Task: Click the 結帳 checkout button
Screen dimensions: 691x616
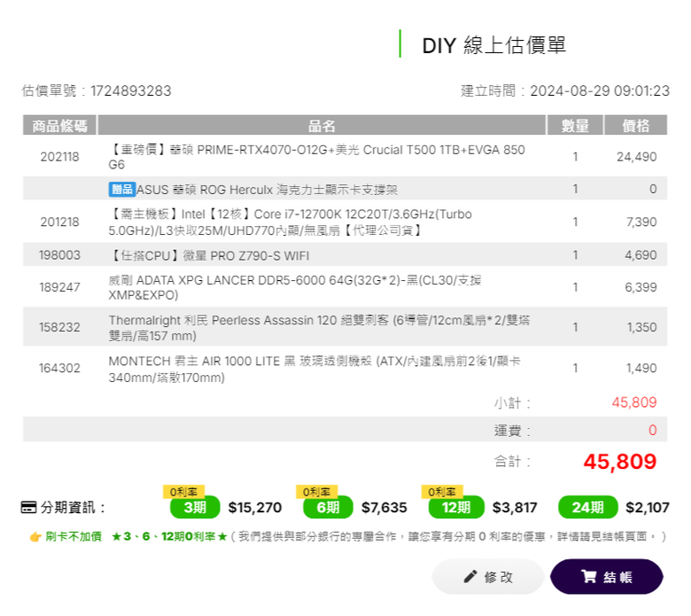Action: [x=606, y=576]
